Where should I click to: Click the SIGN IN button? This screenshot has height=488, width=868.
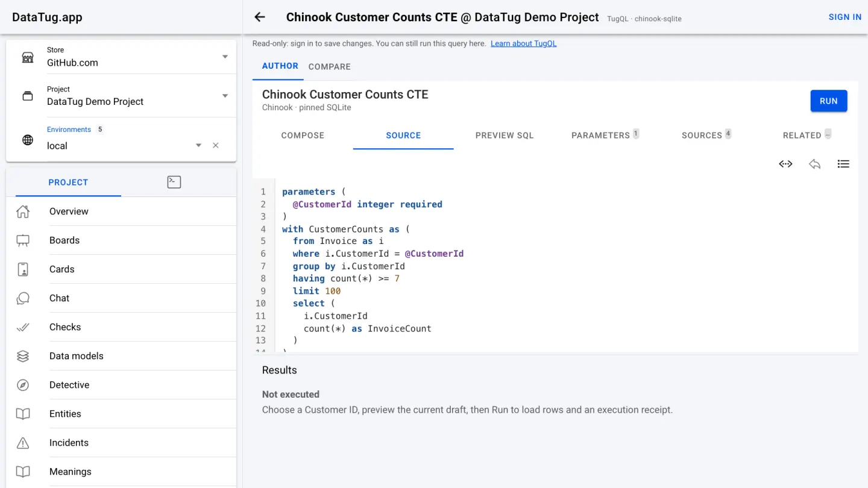[x=845, y=17]
